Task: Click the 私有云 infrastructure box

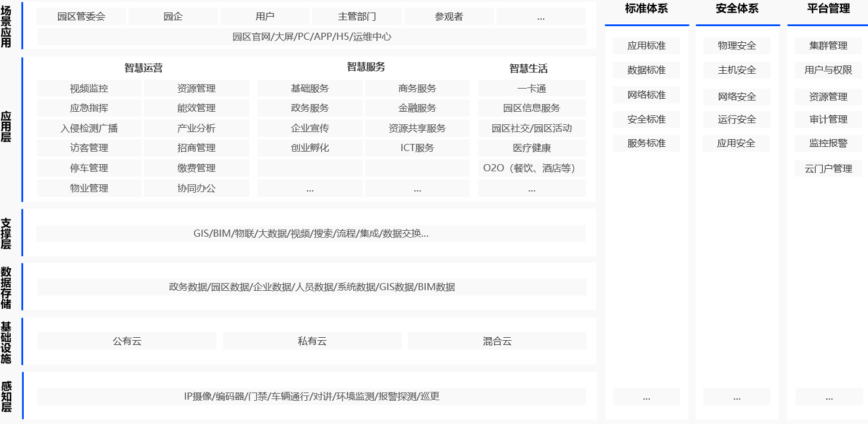Action: (312, 341)
